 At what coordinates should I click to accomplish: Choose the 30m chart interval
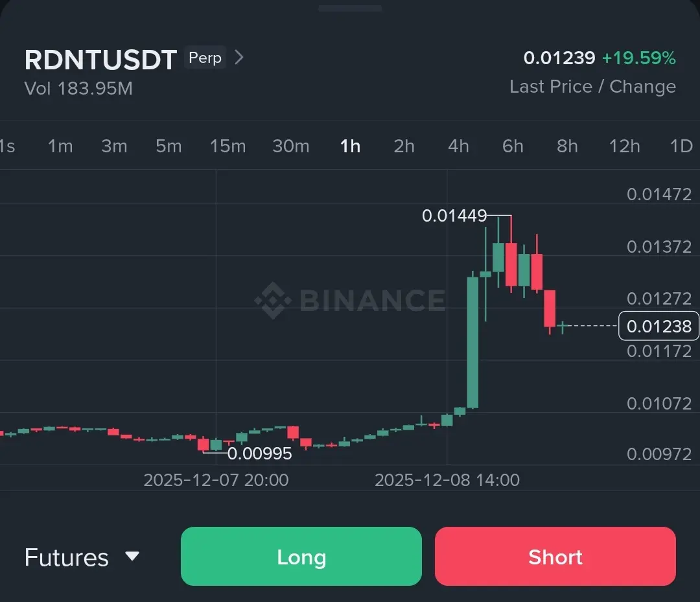(290, 146)
